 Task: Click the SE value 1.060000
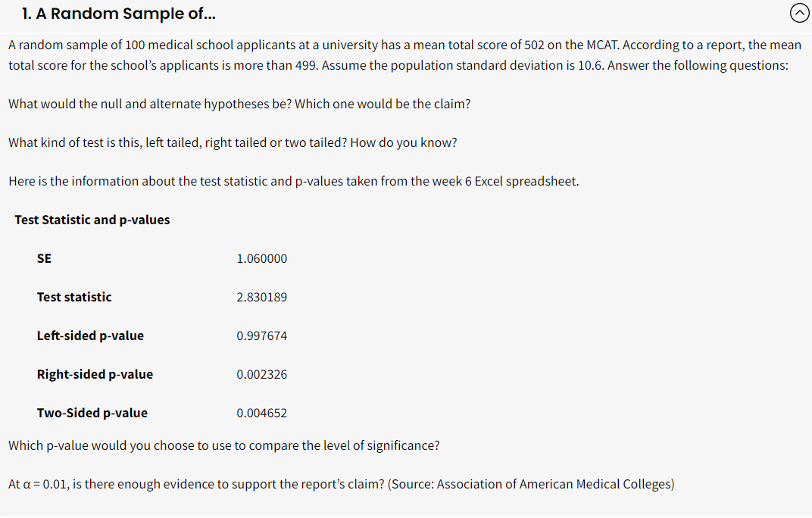pos(261,258)
